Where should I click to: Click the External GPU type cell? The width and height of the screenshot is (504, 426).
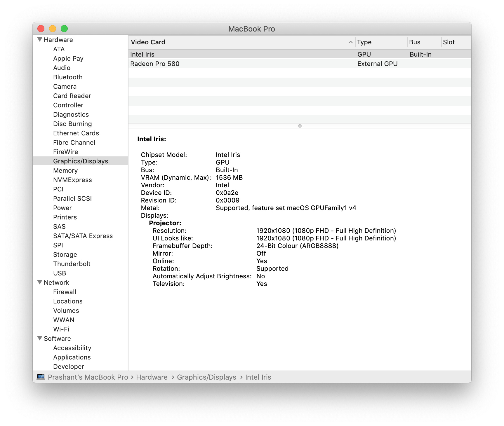[377, 64]
